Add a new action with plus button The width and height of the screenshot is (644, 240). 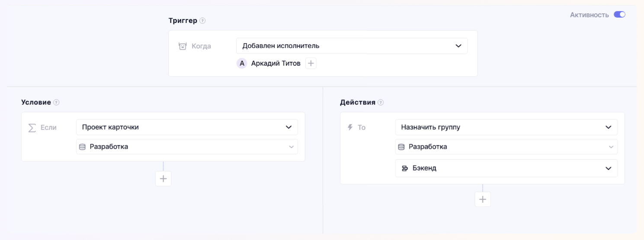[483, 199]
